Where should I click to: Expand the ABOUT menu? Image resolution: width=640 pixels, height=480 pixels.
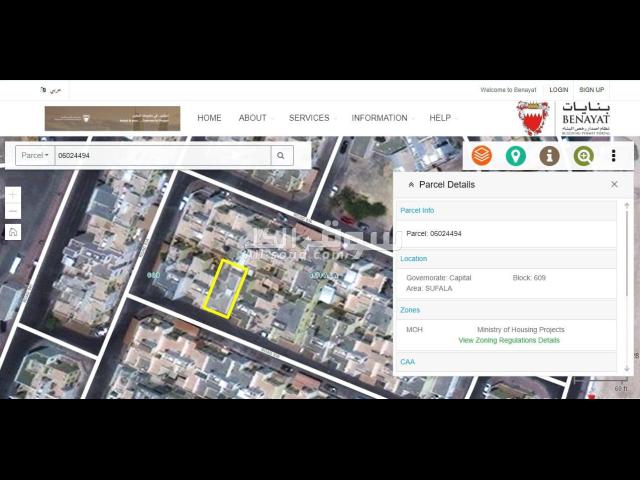(254, 118)
